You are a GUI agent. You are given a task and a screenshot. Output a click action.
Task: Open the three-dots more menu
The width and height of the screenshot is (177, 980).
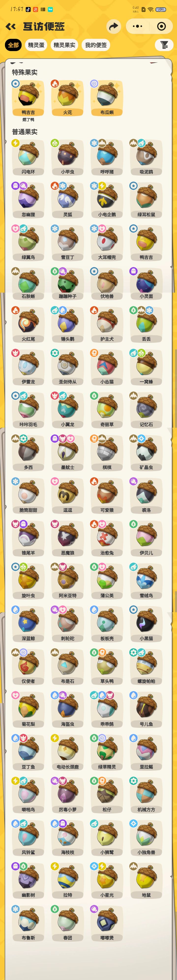click(x=137, y=26)
